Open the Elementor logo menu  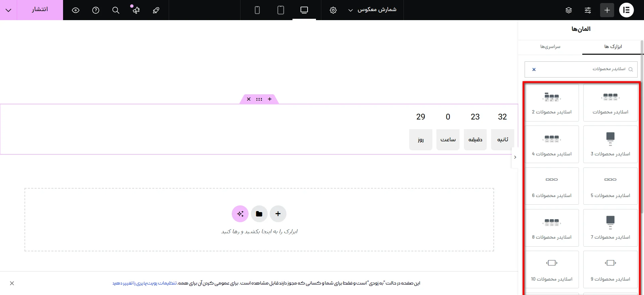coord(626,10)
